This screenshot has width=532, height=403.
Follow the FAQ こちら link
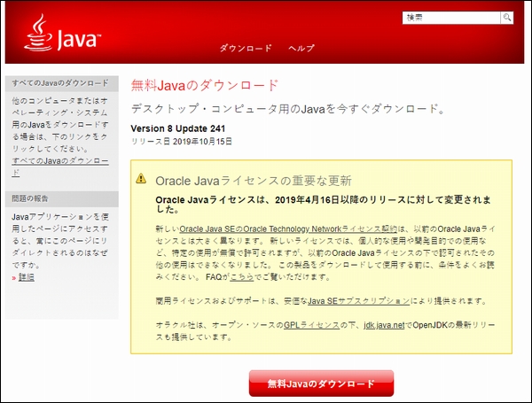(242, 277)
